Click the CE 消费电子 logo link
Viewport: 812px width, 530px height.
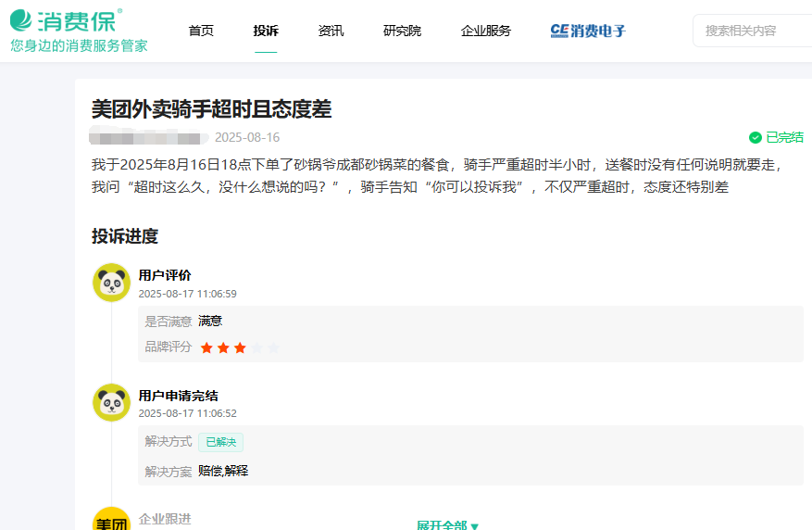pos(588,32)
